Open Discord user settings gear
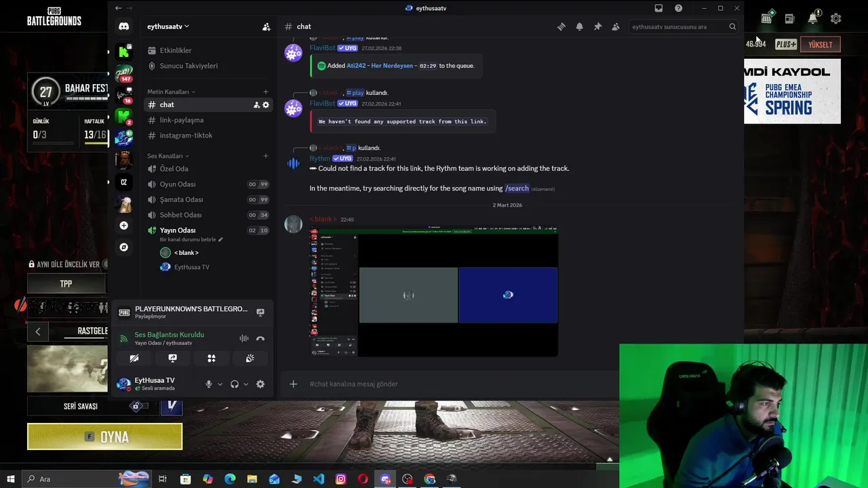This screenshot has height=488, width=868. 260,384
